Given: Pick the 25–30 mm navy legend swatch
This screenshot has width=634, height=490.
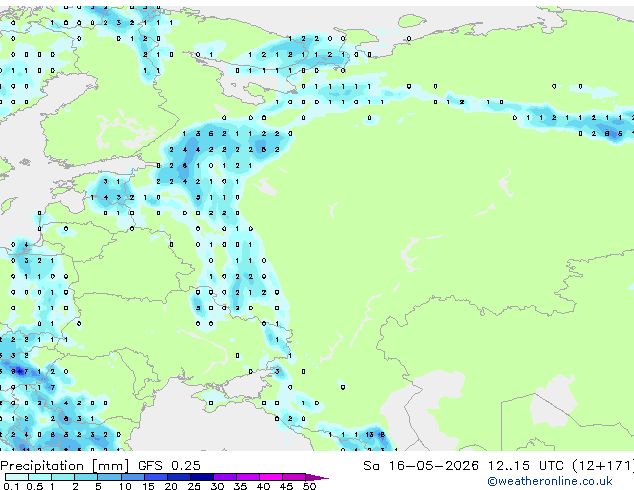Looking at the screenshot, I should (x=202, y=477).
